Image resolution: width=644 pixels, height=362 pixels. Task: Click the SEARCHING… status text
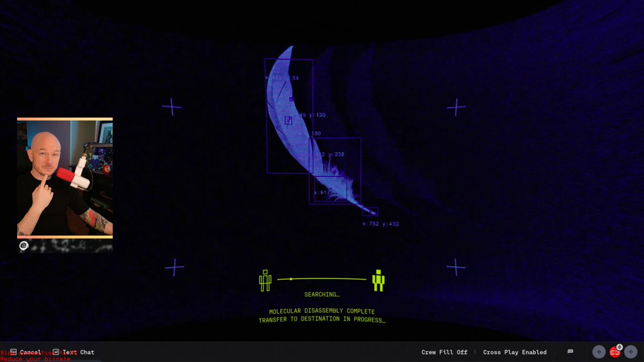(322, 294)
